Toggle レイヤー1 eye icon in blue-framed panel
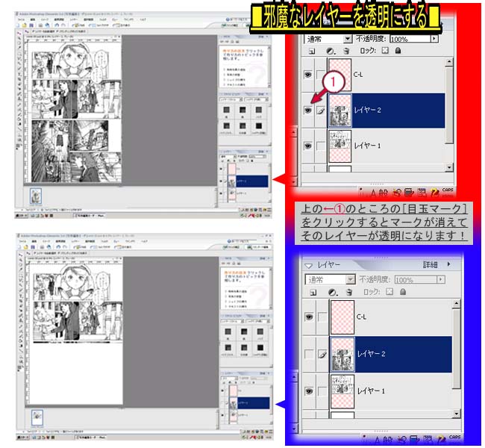Screen dimensions: 485x448 pyautogui.click(x=310, y=391)
